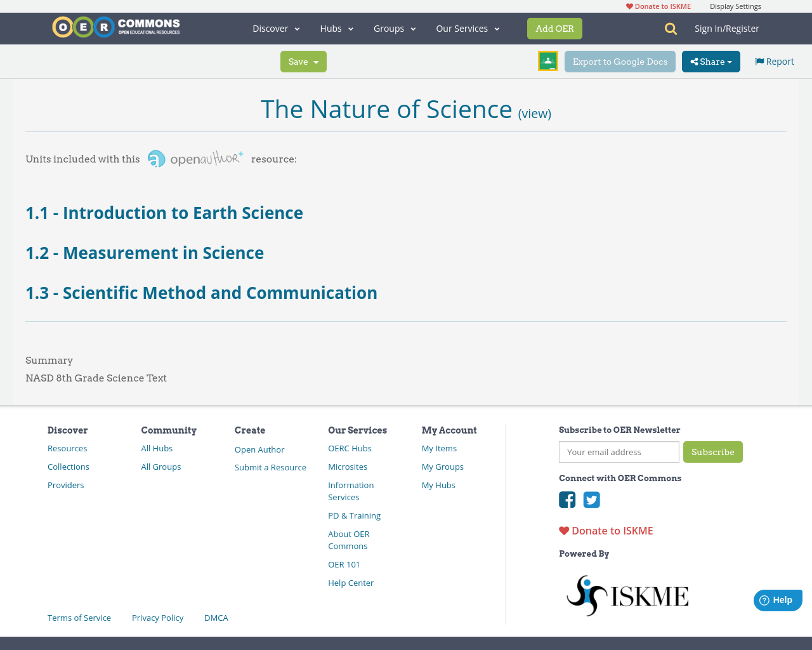Click the Donate to ISKME heart icon
812x650 pixels.
pos(629,5)
